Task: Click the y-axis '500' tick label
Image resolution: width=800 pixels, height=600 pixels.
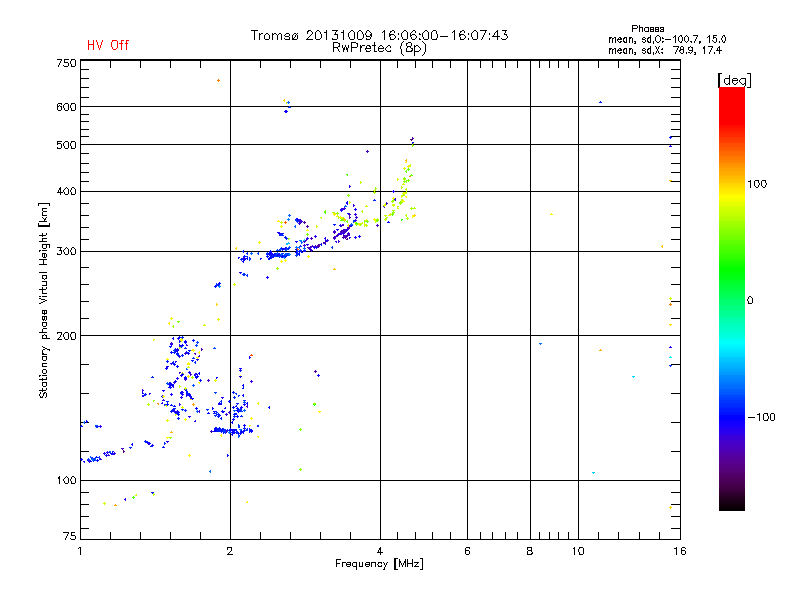Action: click(x=66, y=145)
